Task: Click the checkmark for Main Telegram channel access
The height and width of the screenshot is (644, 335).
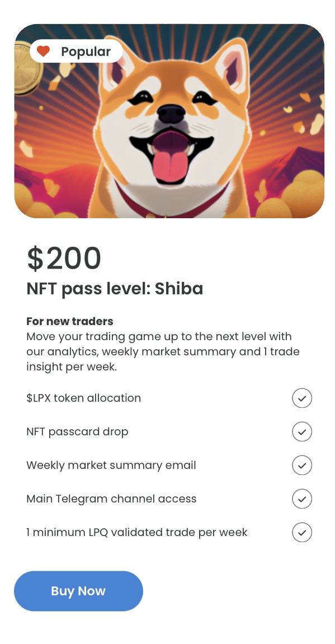Action: click(x=302, y=499)
